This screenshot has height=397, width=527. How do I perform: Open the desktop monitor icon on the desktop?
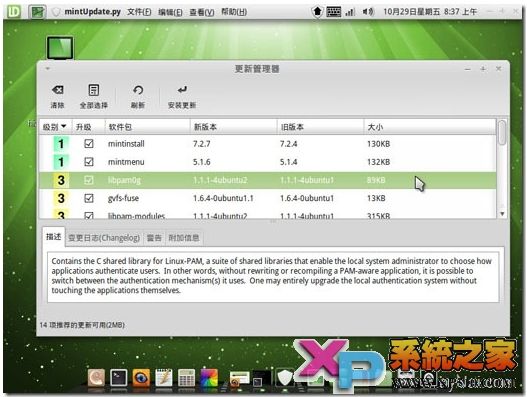[60, 47]
